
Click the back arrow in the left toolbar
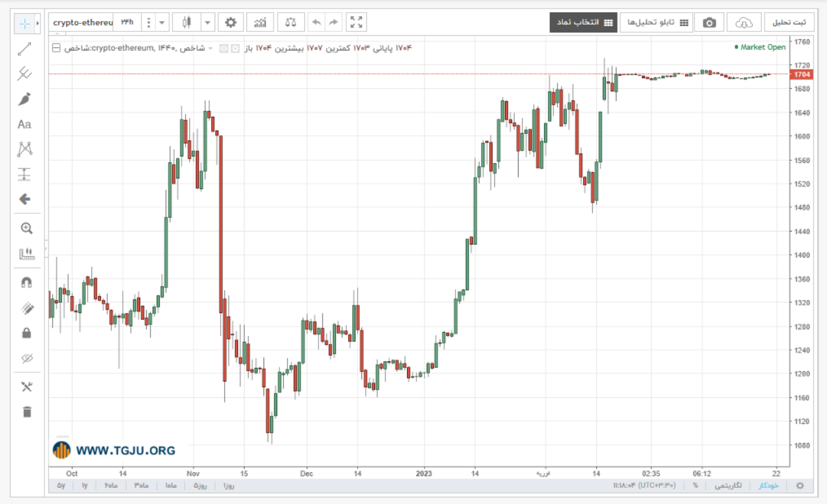25,200
